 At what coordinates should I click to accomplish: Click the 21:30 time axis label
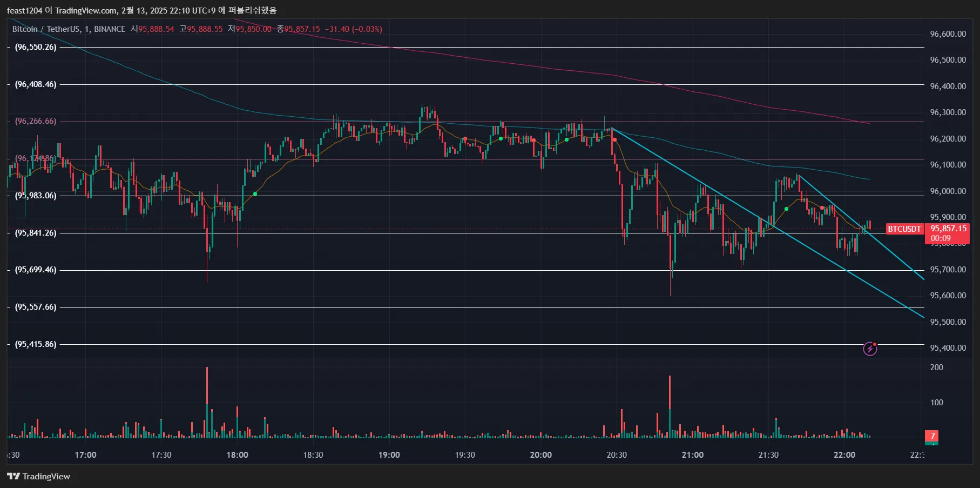[768, 455]
